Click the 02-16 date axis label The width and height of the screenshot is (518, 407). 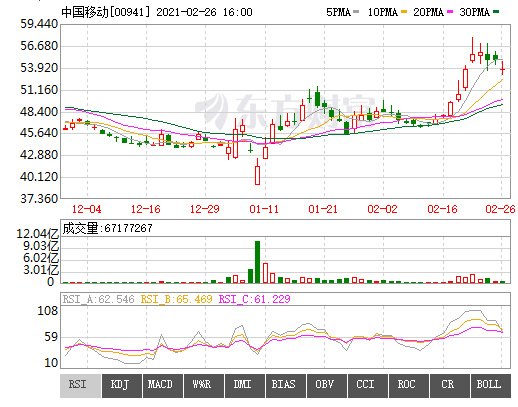(x=442, y=209)
